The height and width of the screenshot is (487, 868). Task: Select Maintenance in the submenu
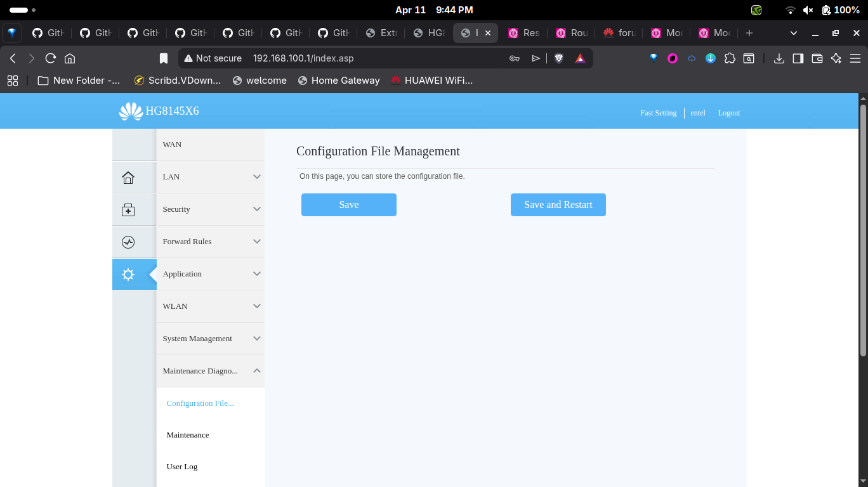point(188,435)
